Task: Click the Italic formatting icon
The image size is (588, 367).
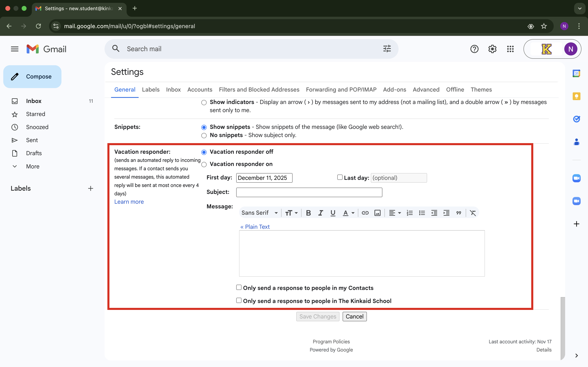Action: [x=321, y=213]
